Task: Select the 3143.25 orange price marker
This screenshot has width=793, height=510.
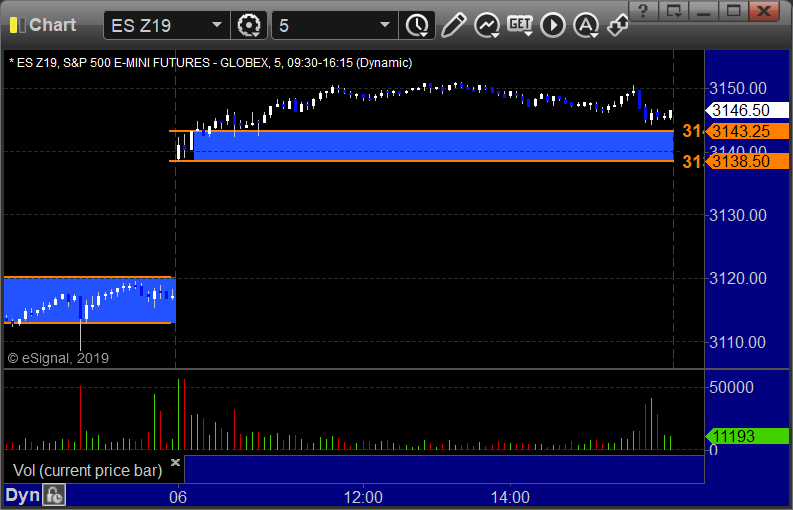Action: [746, 131]
